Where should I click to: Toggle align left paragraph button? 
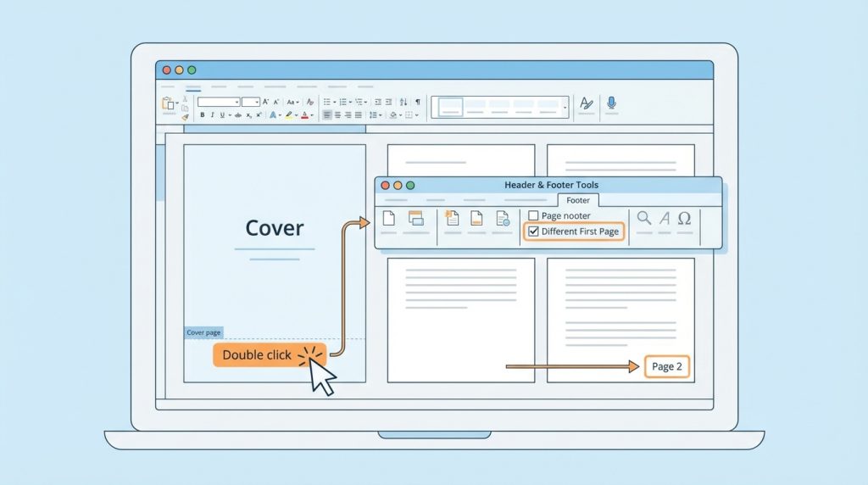tap(327, 115)
